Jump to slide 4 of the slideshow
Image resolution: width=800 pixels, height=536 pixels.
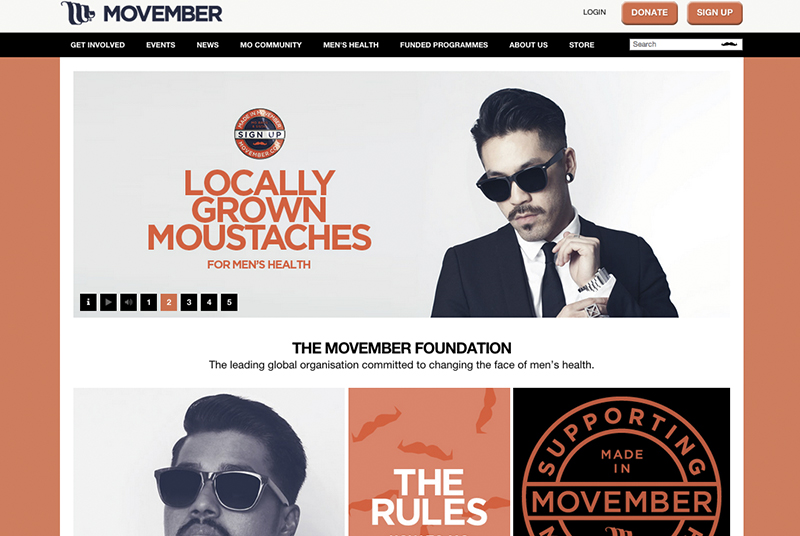tap(209, 302)
